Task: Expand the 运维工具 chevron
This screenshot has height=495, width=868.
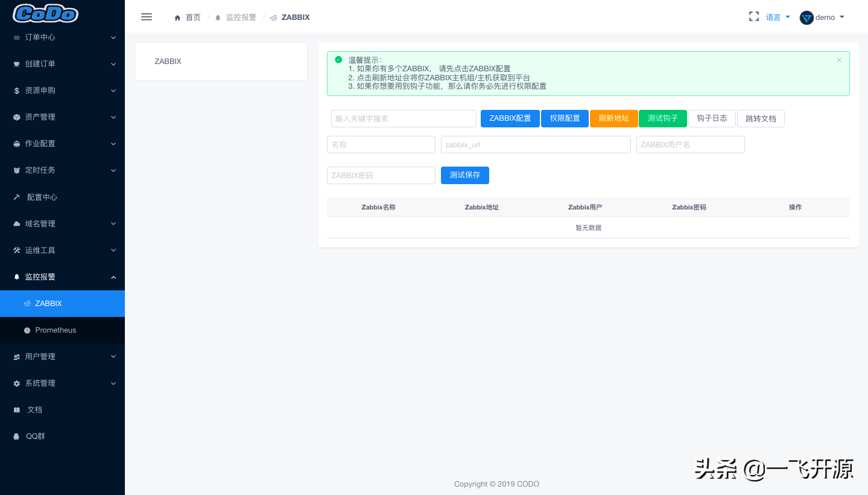Action: click(x=113, y=250)
